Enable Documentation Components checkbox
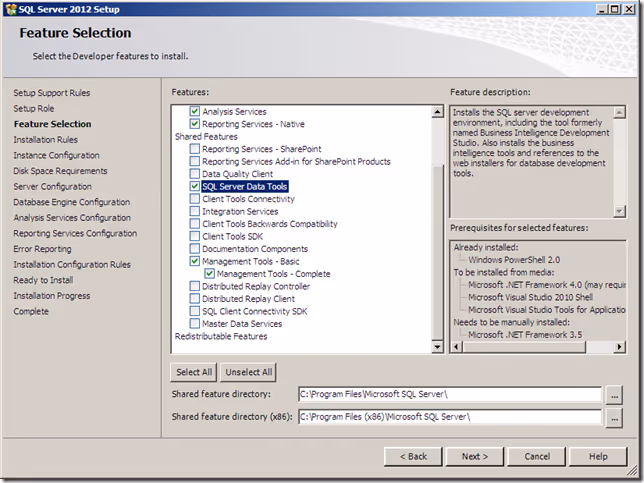 pos(195,248)
